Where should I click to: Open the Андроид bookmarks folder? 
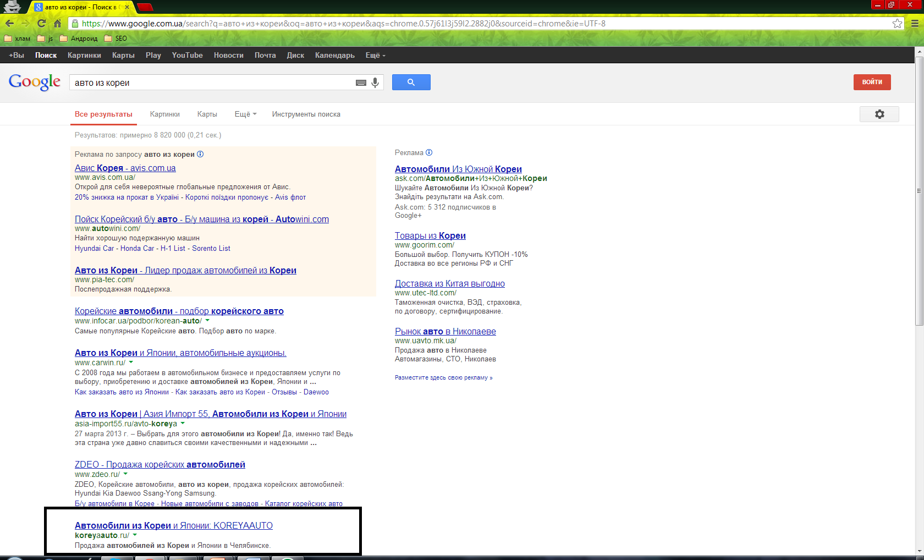[x=79, y=39]
